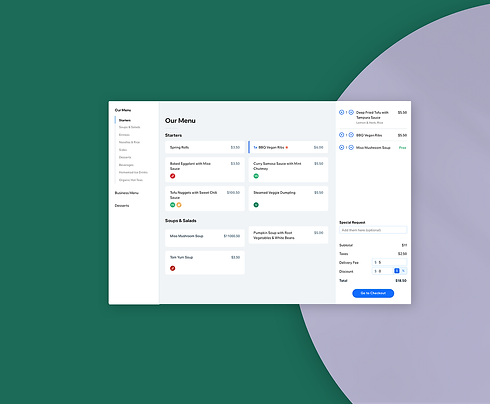Click Deep Fried Tofu item name in cart
The image size is (490, 404).
372,115
